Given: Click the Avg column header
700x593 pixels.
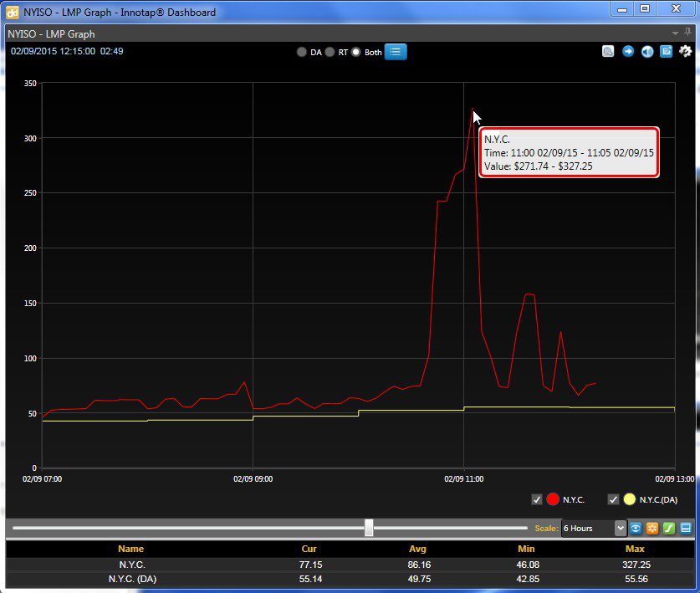Looking at the screenshot, I should pyautogui.click(x=418, y=549).
